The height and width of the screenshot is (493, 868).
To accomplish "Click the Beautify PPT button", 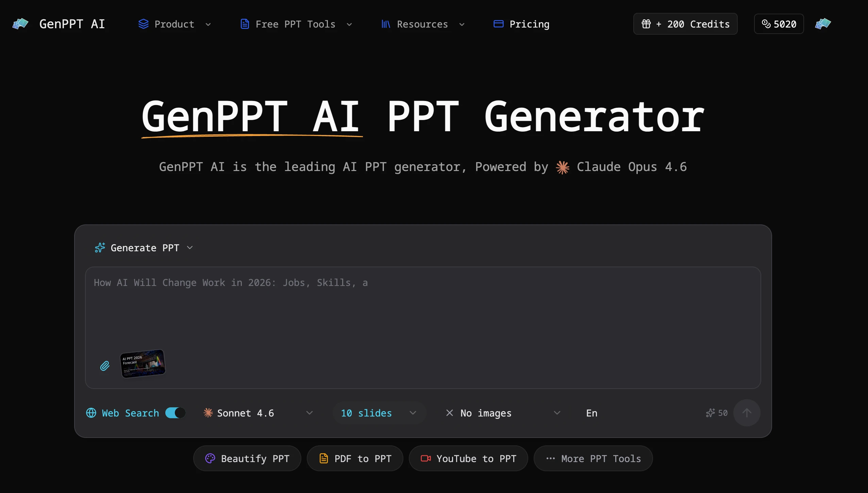I will (x=247, y=458).
